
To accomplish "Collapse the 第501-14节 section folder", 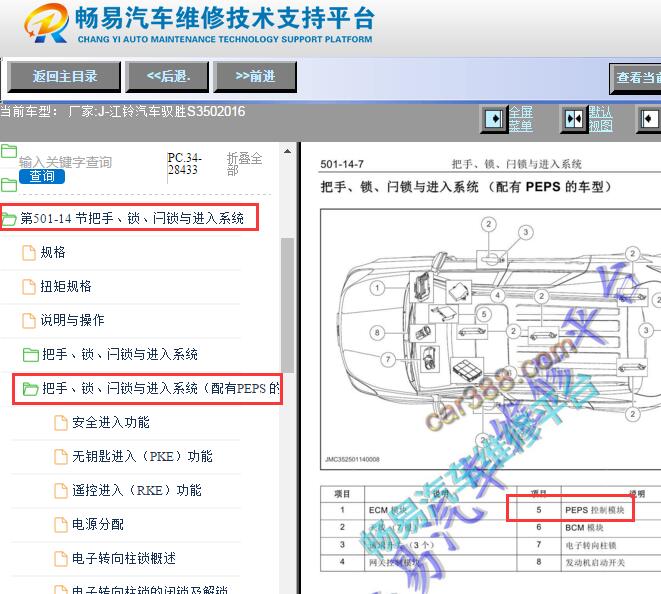I will [x=132, y=218].
